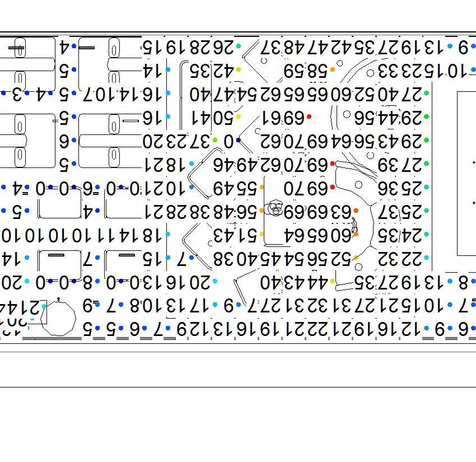Click the green dot beside upside-down values 37 23 20
476x462 pixels.
pos(215,140)
